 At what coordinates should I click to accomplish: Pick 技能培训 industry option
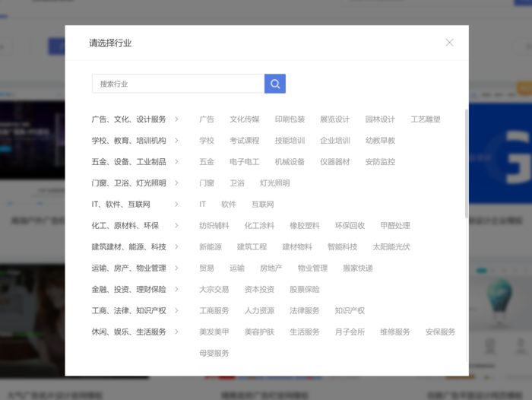click(290, 141)
